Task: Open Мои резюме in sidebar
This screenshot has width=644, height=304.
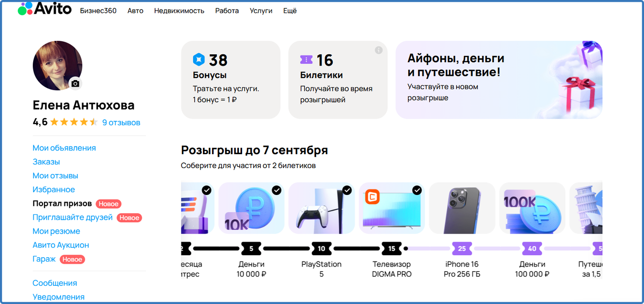Action: (x=56, y=231)
